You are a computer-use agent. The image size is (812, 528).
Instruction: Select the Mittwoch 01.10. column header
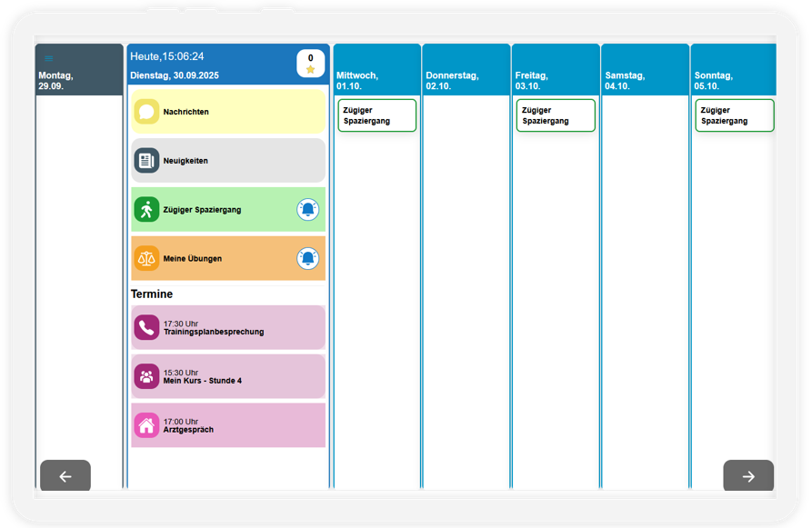pos(377,69)
